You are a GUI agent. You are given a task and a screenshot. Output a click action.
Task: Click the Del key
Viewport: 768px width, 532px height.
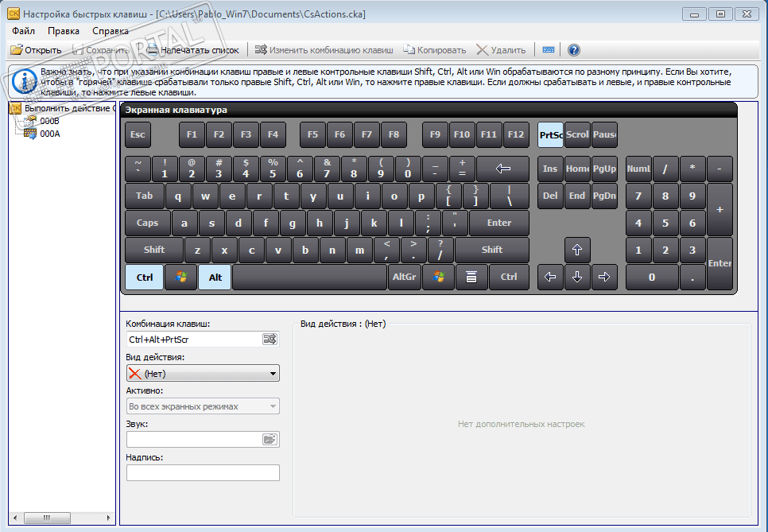(x=550, y=196)
